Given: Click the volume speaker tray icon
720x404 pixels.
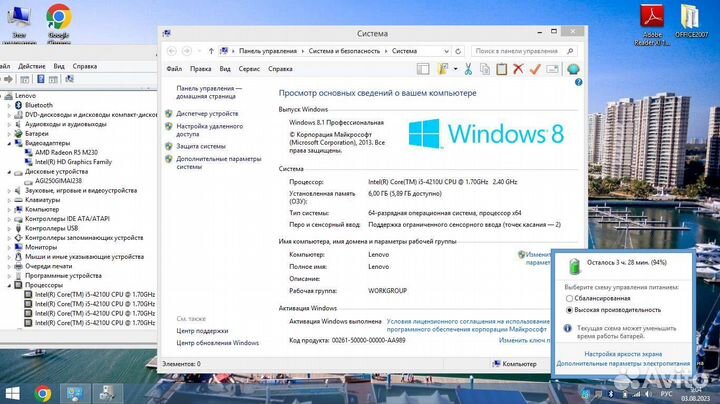Looking at the screenshot, I should (x=648, y=394).
